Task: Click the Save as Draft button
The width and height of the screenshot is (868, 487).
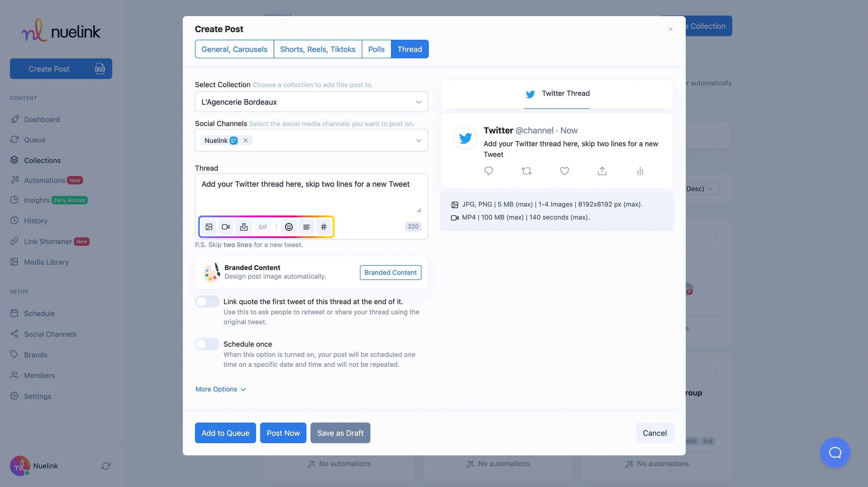Action: coord(340,433)
